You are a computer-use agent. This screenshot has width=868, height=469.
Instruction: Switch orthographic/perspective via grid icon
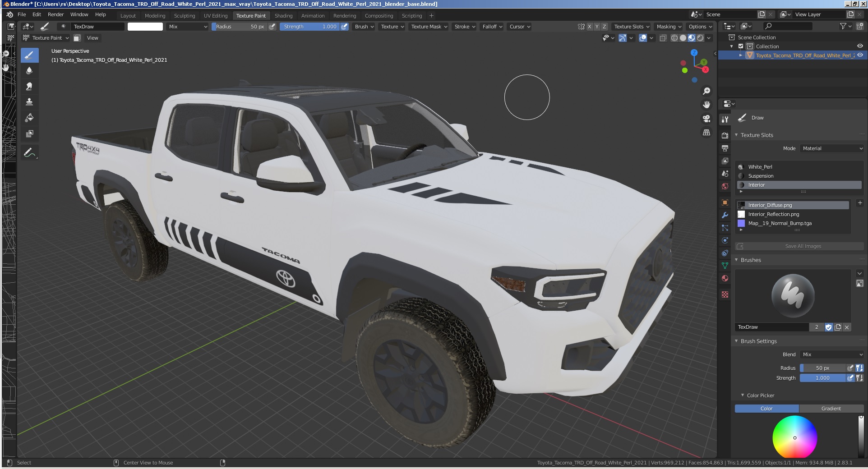706,132
